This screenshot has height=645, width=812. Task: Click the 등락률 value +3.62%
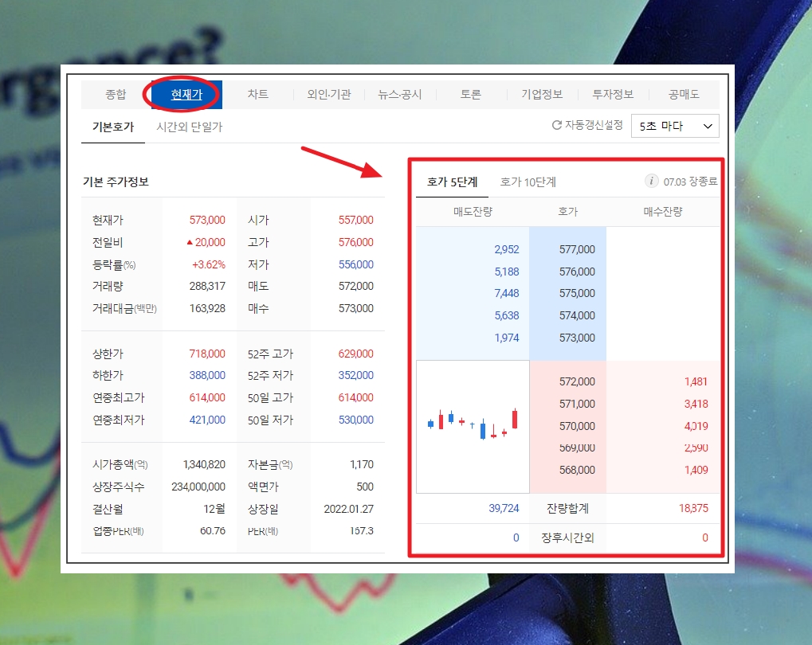209,264
